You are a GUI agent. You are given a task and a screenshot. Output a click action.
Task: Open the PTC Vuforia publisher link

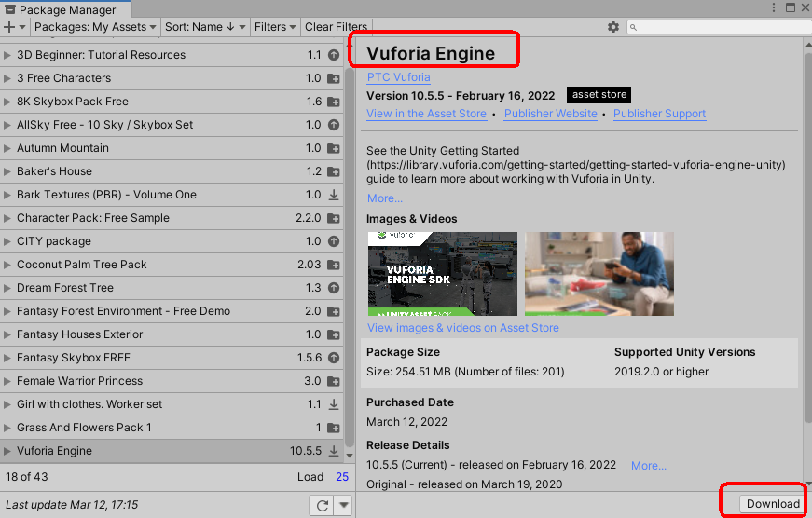coord(398,77)
